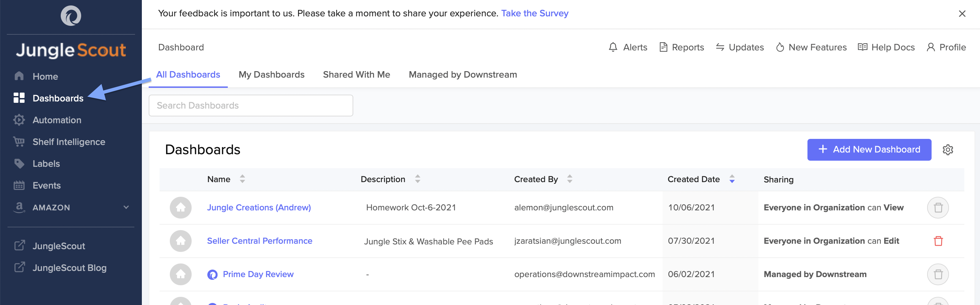The width and height of the screenshot is (980, 305).
Task: Sort dashboards by Name column
Action: coord(242,179)
